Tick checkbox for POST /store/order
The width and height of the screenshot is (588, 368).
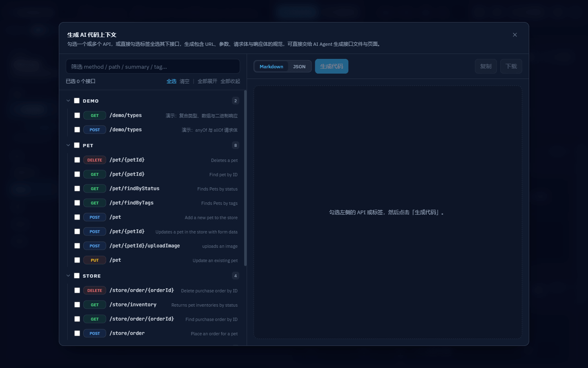point(77,333)
